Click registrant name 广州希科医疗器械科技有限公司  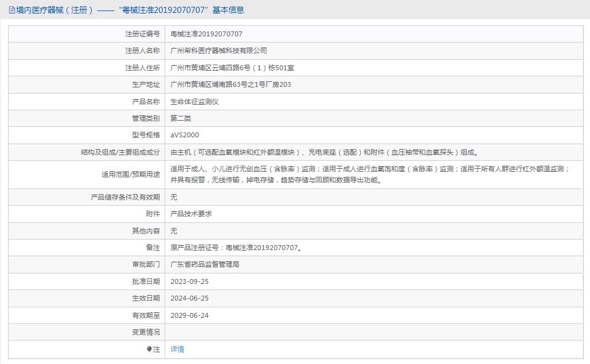click(x=219, y=51)
